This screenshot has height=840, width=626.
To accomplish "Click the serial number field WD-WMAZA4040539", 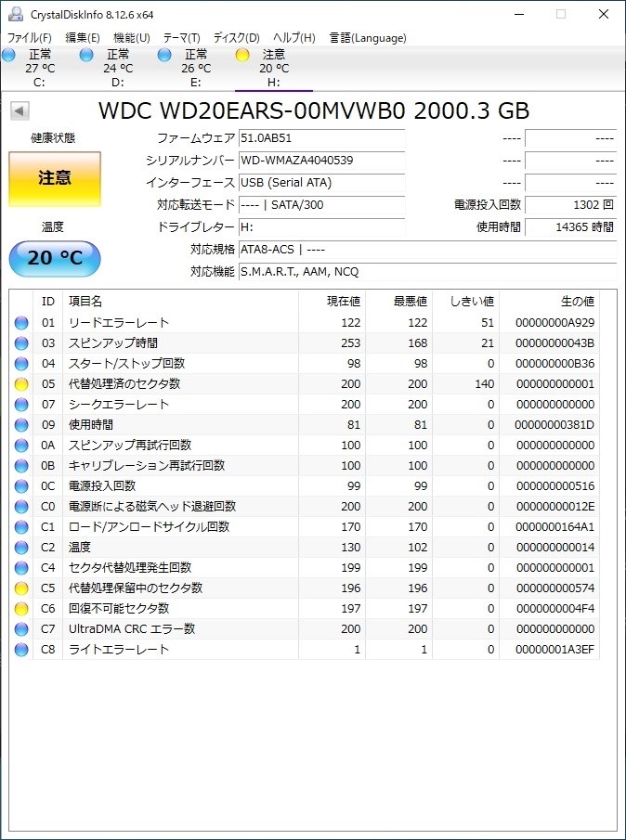I will point(322,161).
